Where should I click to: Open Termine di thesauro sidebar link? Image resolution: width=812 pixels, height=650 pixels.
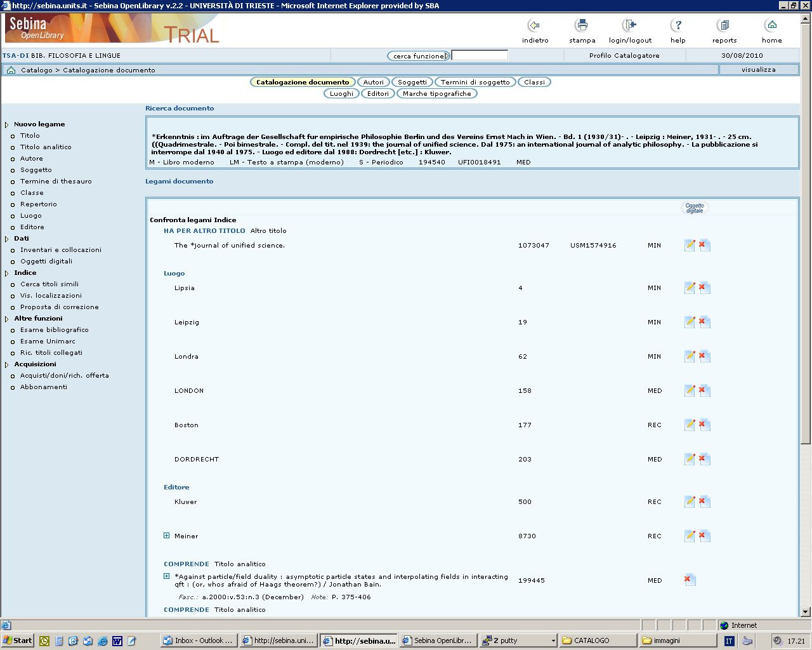click(x=56, y=181)
